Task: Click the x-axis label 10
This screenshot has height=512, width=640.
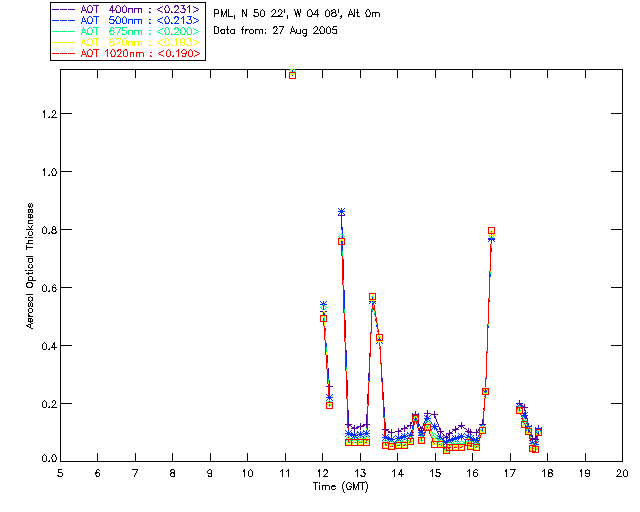Action: (x=247, y=473)
